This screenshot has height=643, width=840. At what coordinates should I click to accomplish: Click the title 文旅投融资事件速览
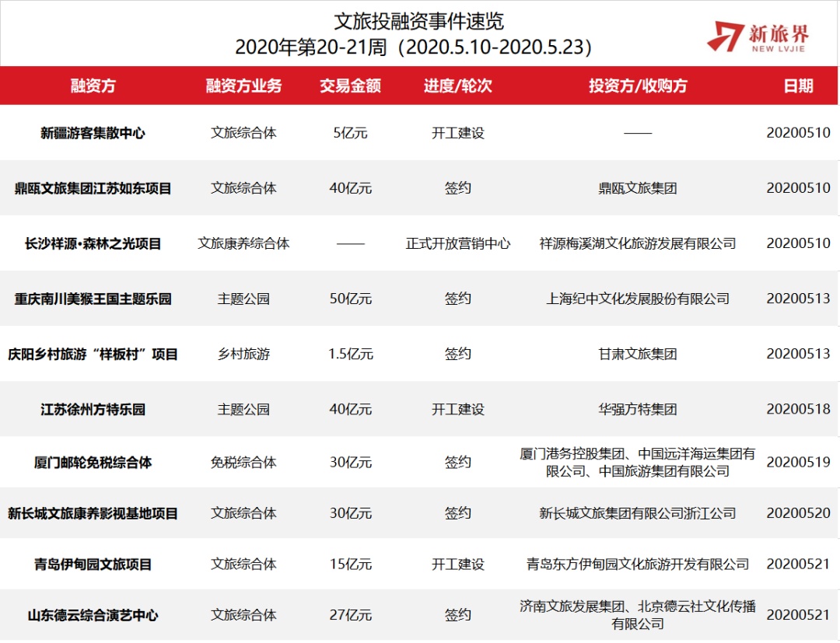(x=419, y=22)
